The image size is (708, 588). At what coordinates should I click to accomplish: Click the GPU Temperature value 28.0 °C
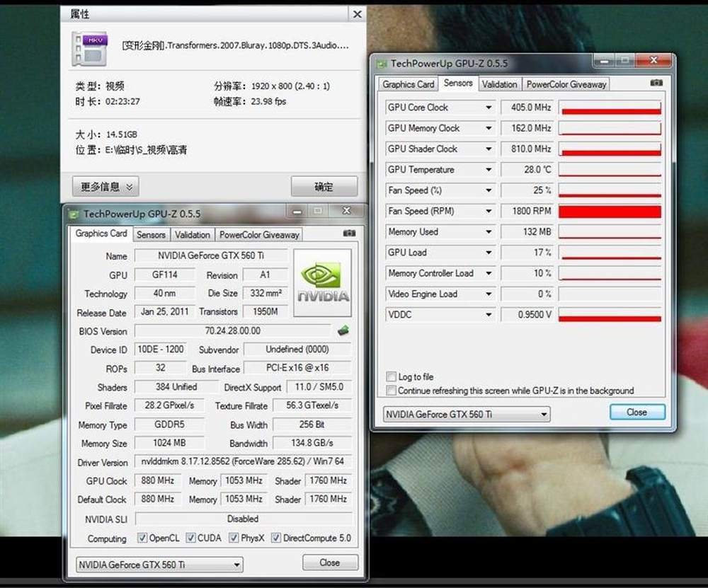[x=527, y=170]
